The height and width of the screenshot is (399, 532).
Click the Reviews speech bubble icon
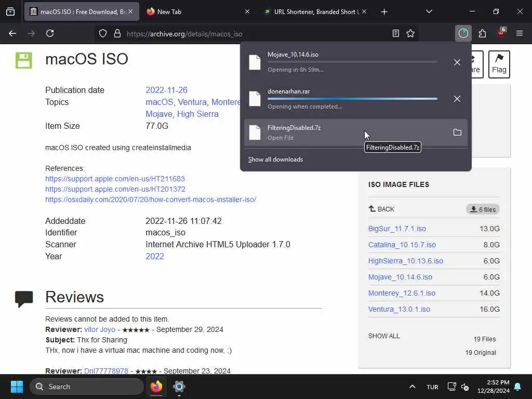coord(24,299)
